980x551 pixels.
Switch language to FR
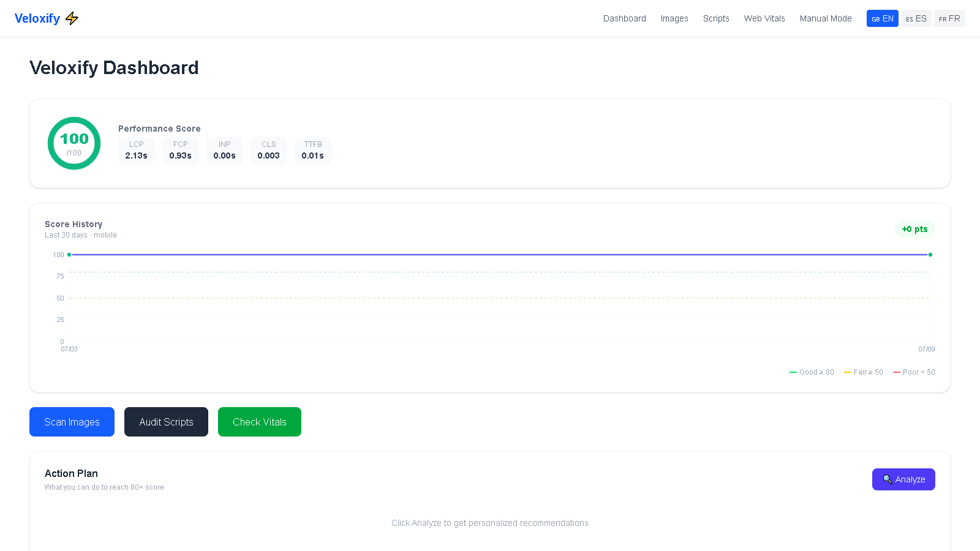[949, 18]
